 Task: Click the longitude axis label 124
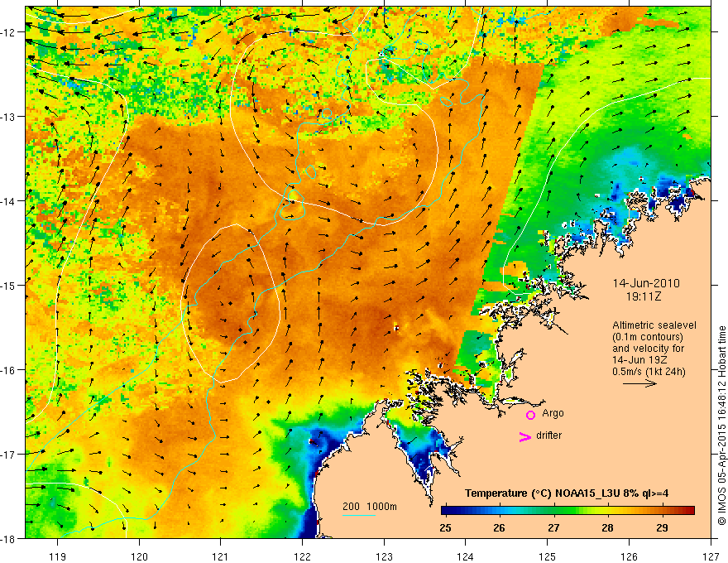coord(466,556)
